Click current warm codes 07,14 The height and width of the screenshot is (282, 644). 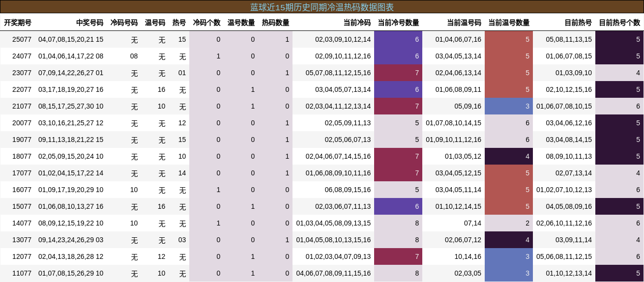point(472,223)
